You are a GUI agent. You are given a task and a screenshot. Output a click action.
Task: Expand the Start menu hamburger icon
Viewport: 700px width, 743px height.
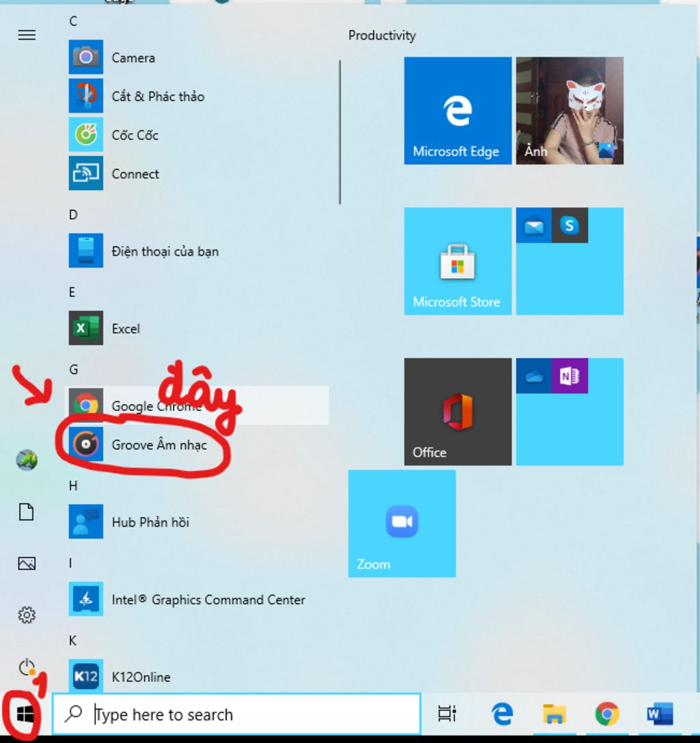[27, 35]
